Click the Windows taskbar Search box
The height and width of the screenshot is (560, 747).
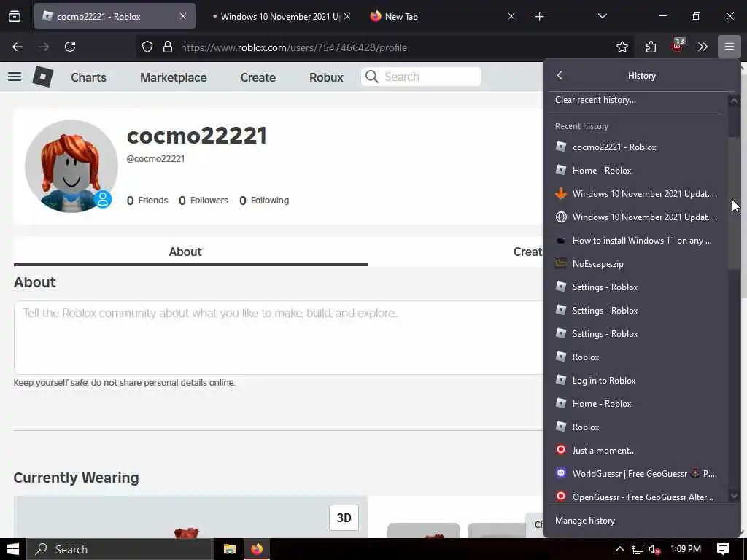(x=120, y=549)
